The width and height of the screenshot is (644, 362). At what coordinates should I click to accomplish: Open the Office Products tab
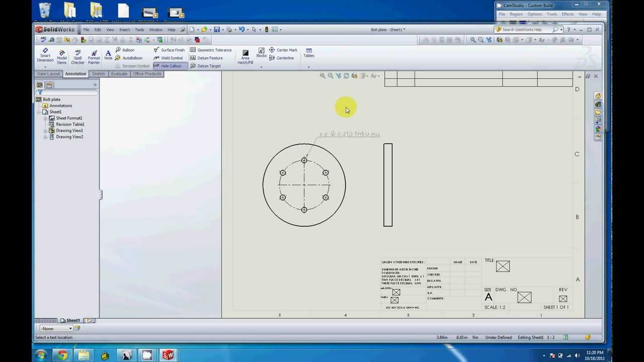[147, 74]
